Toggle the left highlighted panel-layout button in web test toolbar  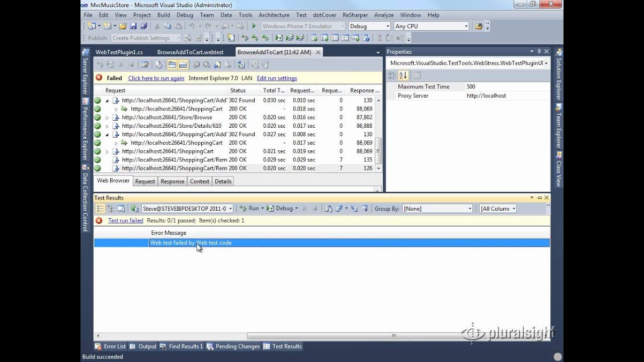[172, 64]
